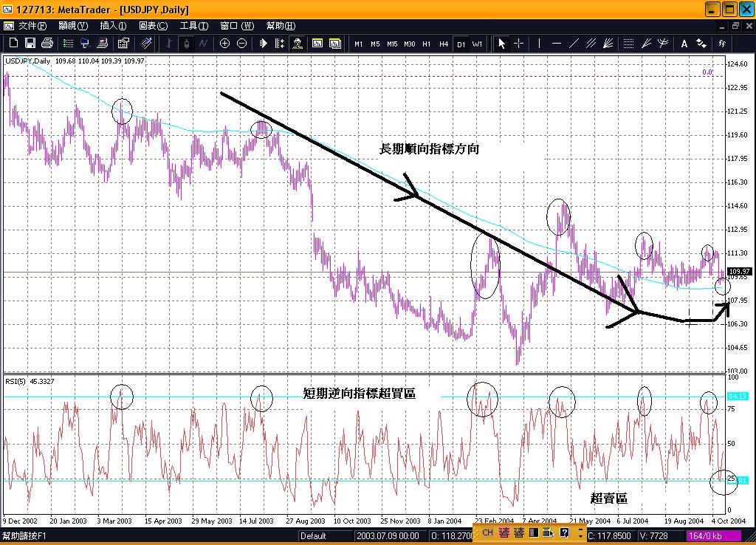Image resolution: width=756 pixels, height=545 pixels.
Task: Select the H4 timeframe
Action: click(444, 44)
